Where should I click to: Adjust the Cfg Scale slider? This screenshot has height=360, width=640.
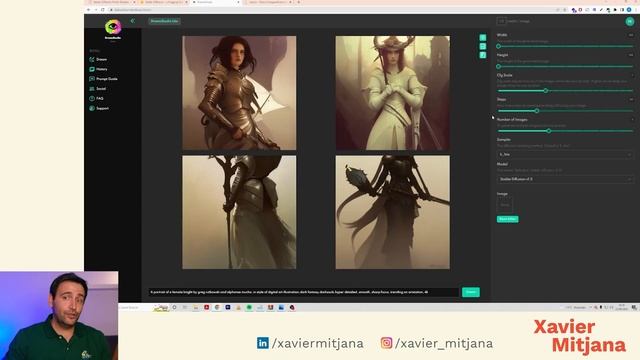(x=565, y=91)
